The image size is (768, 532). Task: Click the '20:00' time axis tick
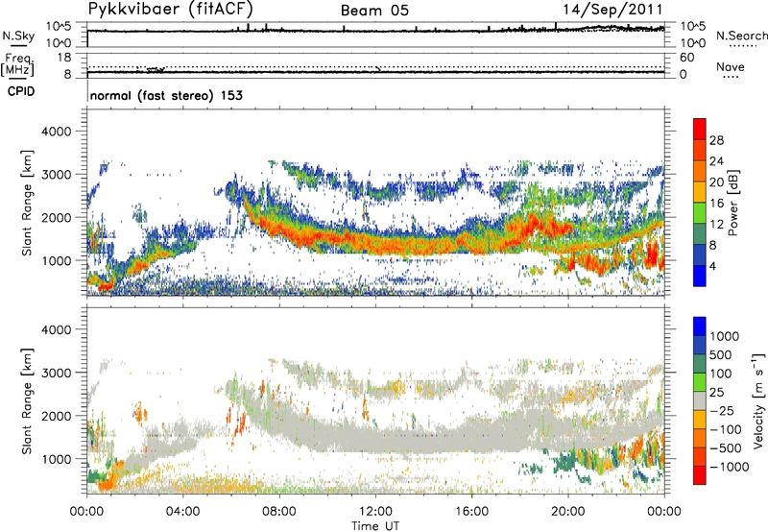pyautogui.click(x=567, y=512)
